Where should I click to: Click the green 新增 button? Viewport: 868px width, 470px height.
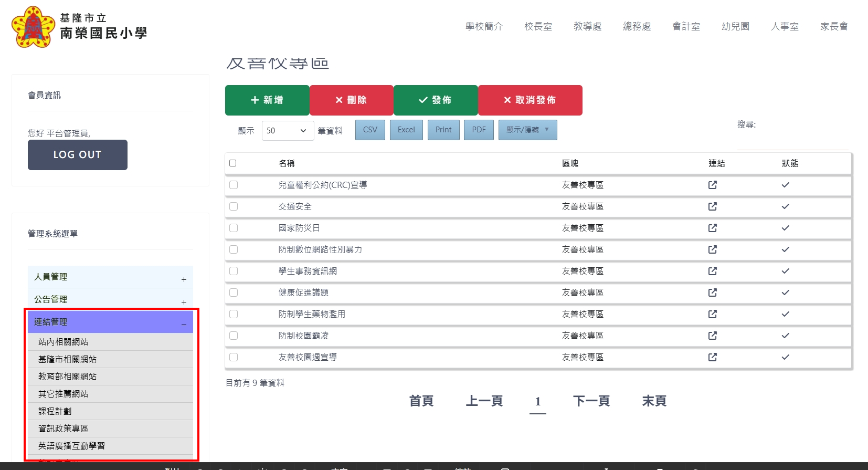(267, 100)
